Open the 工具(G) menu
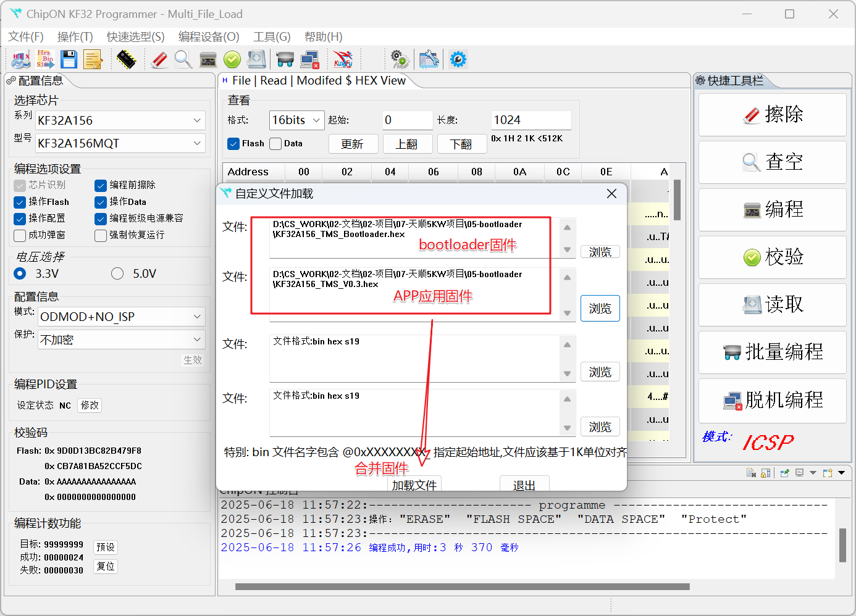 click(x=272, y=37)
